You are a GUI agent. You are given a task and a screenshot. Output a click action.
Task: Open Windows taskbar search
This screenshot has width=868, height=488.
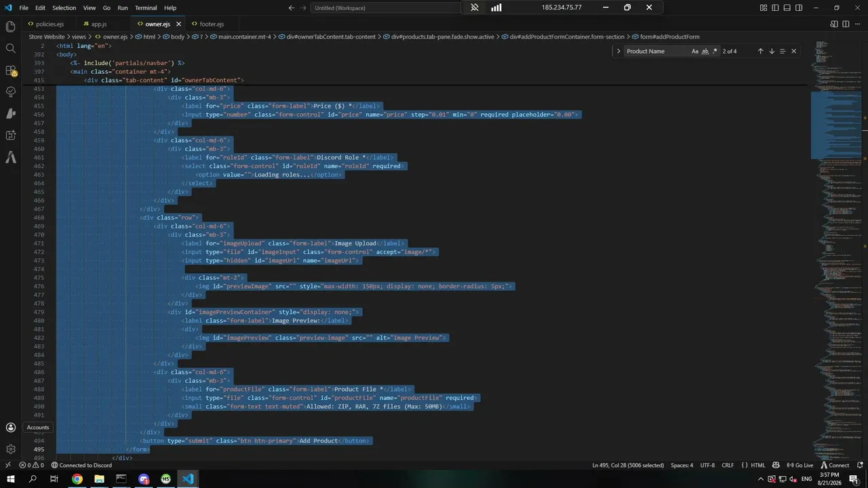[33, 479]
